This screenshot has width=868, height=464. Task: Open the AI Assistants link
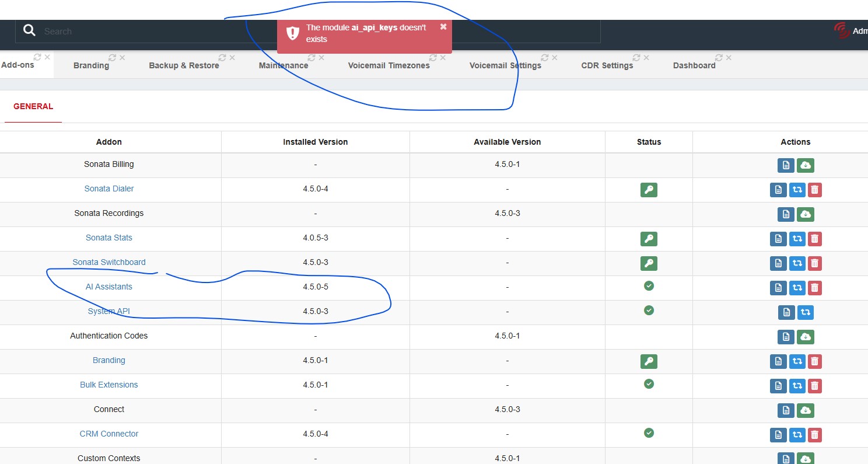coord(109,287)
